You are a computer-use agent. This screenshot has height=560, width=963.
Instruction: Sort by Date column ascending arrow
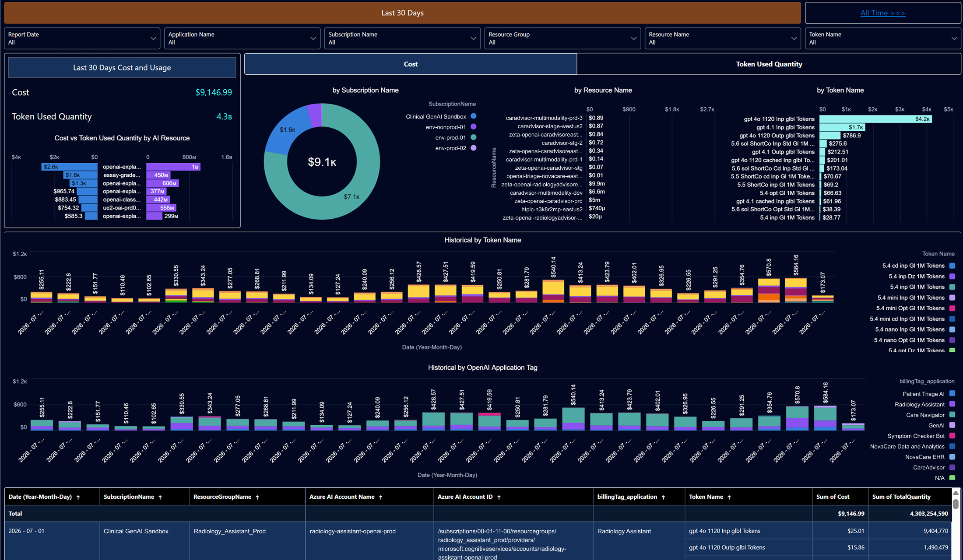tap(78, 497)
